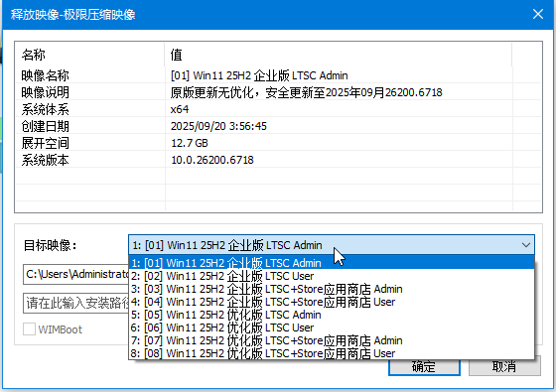Screen dimensions: 556x392
Task: Open the 目标映像 combo box arrow
Action: (x=526, y=245)
